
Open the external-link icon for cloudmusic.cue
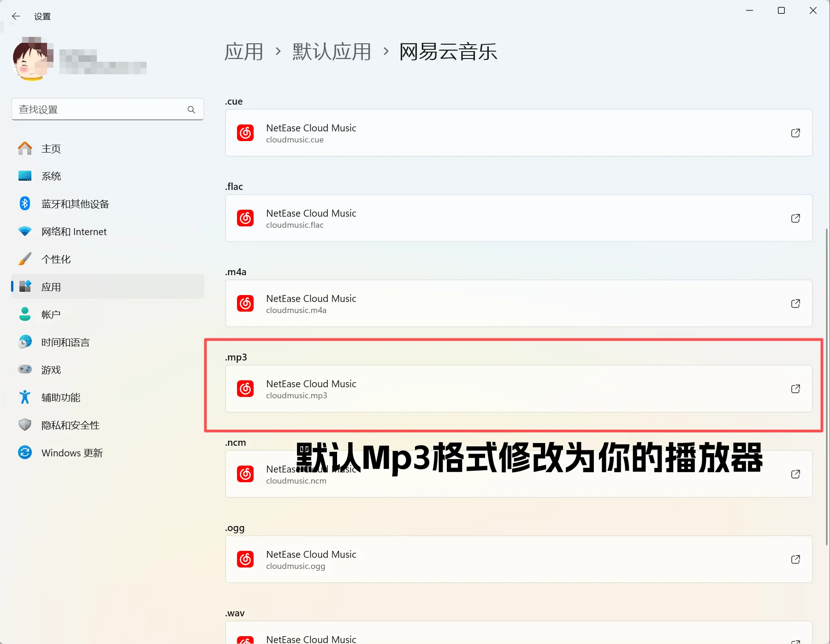[795, 133]
